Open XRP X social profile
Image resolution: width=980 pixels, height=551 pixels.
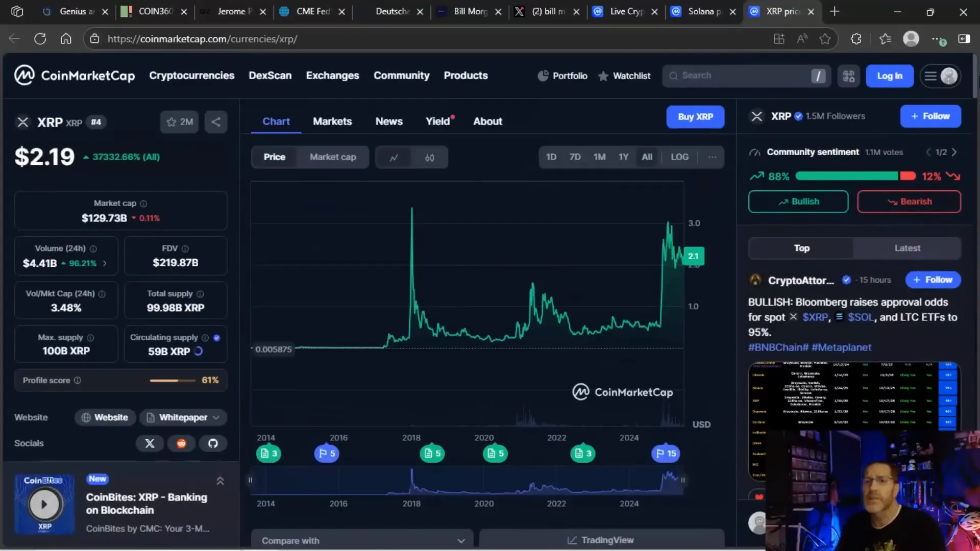tap(150, 443)
